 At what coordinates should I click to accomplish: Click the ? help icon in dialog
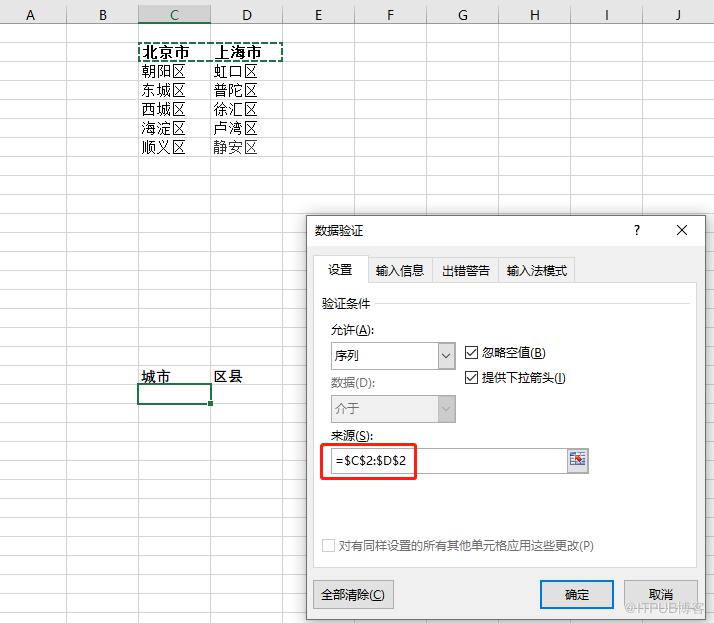pyautogui.click(x=637, y=230)
